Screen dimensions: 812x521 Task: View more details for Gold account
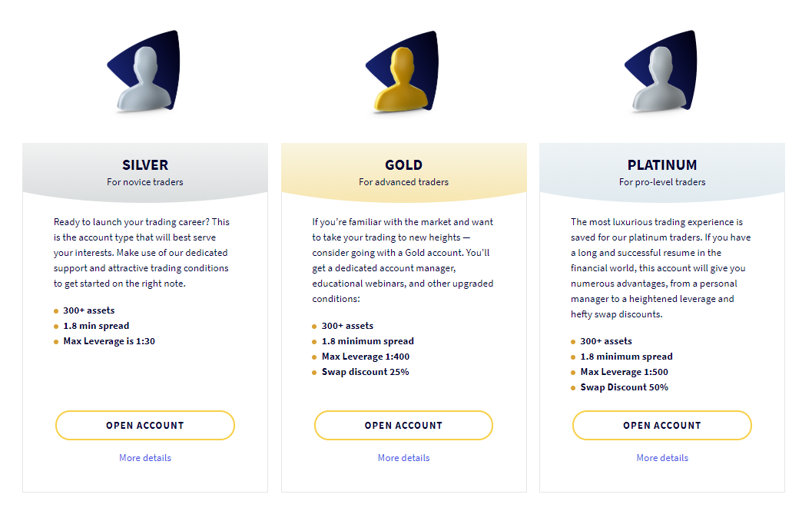coord(403,458)
